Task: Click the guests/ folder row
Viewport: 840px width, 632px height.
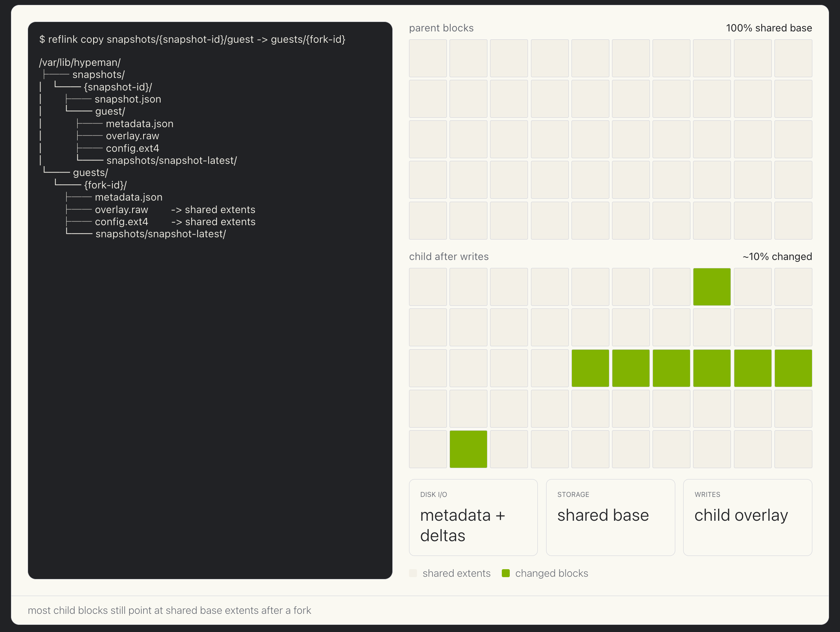Action: pyautogui.click(x=91, y=173)
